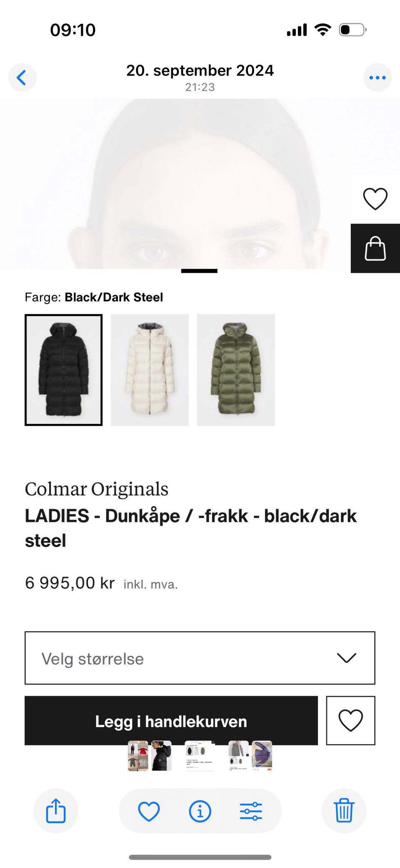Image resolution: width=400 pixels, height=868 pixels.
Task: Select the Black/Dark Steel coat swatch
Action: (x=63, y=370)
